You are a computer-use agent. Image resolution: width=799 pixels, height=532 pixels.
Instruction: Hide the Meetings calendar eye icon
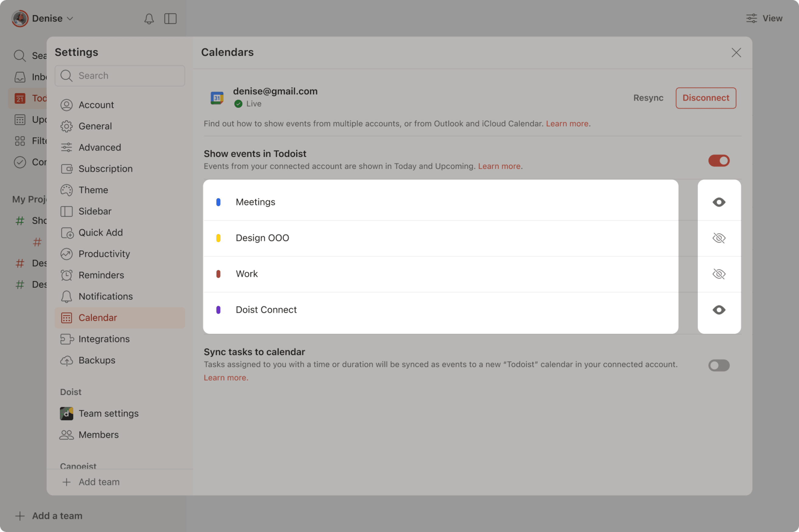click(x=719, y=202)
